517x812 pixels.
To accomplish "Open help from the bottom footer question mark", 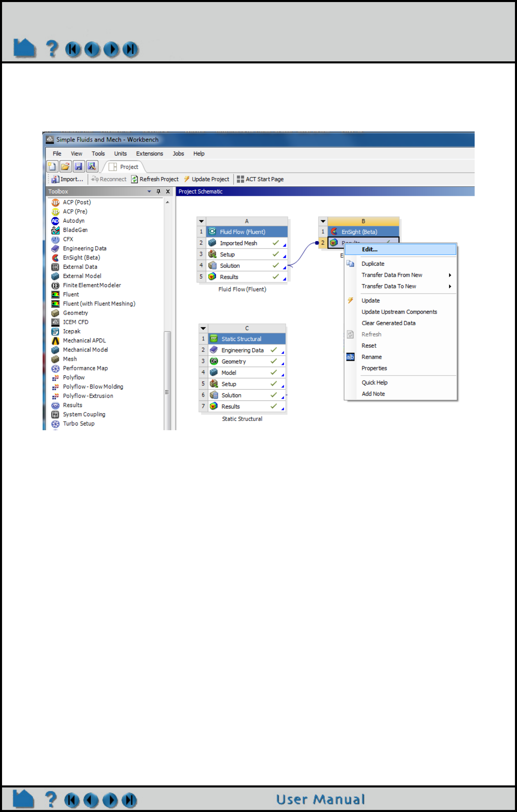I will click(x=51, y=799).
